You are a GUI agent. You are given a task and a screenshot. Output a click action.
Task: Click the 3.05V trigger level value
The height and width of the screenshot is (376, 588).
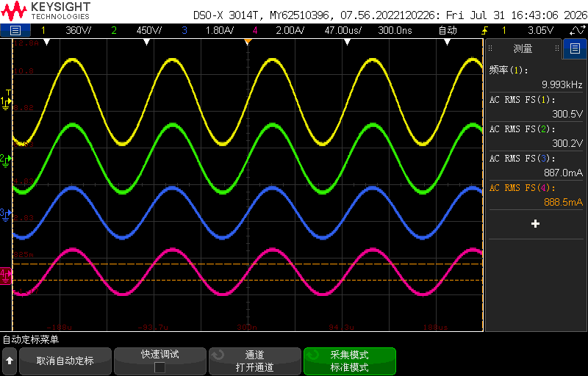pos(540,30)
